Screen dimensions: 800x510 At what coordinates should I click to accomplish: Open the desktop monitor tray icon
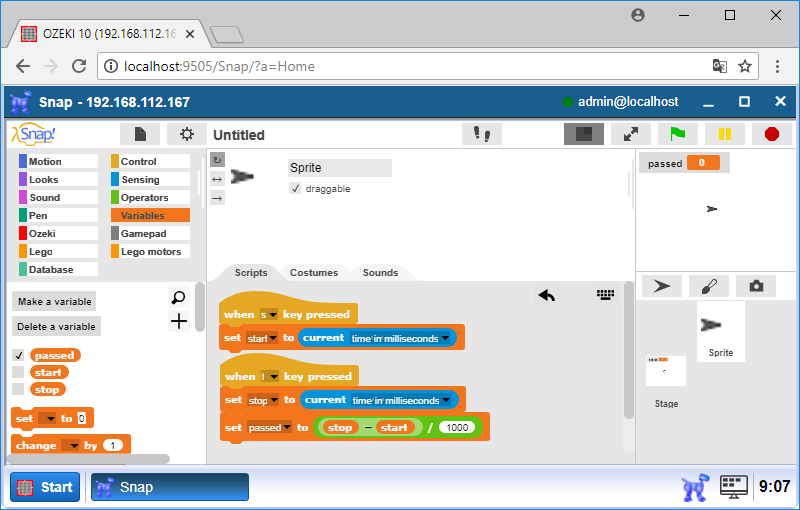click(734, 487)
